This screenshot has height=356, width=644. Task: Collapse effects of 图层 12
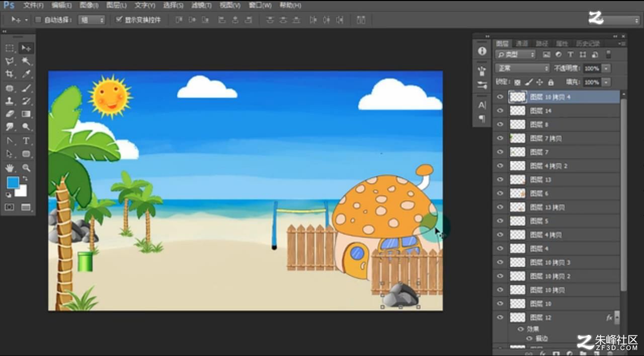coord(617,318)
